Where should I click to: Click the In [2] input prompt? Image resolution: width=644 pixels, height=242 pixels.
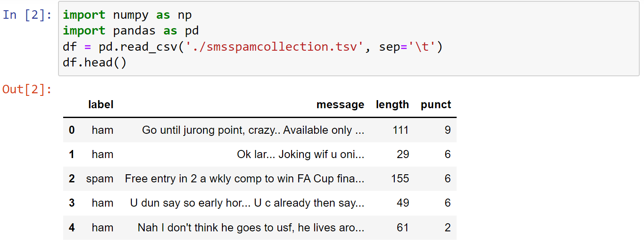27,15
